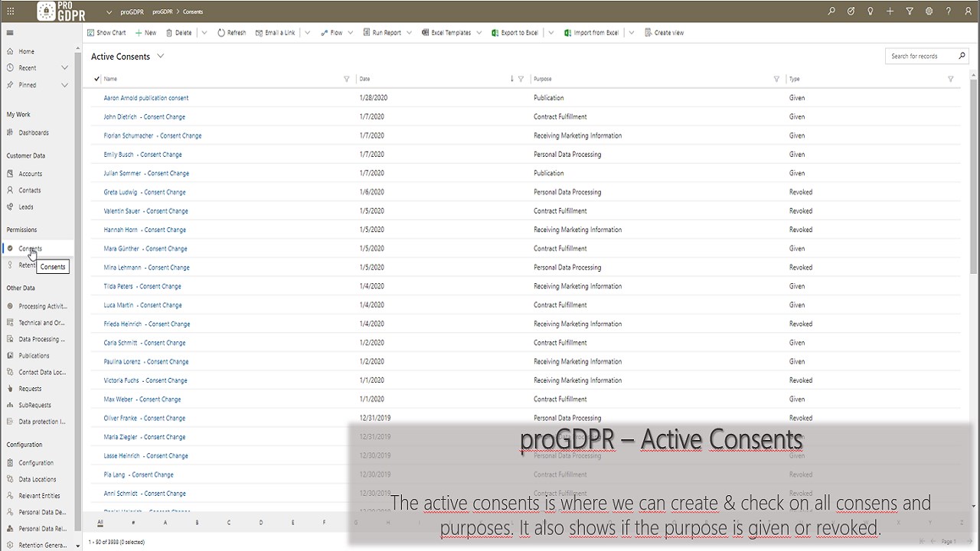Click the search magnifier in top bar
980x551 pixels.
(x=831, y=11)
